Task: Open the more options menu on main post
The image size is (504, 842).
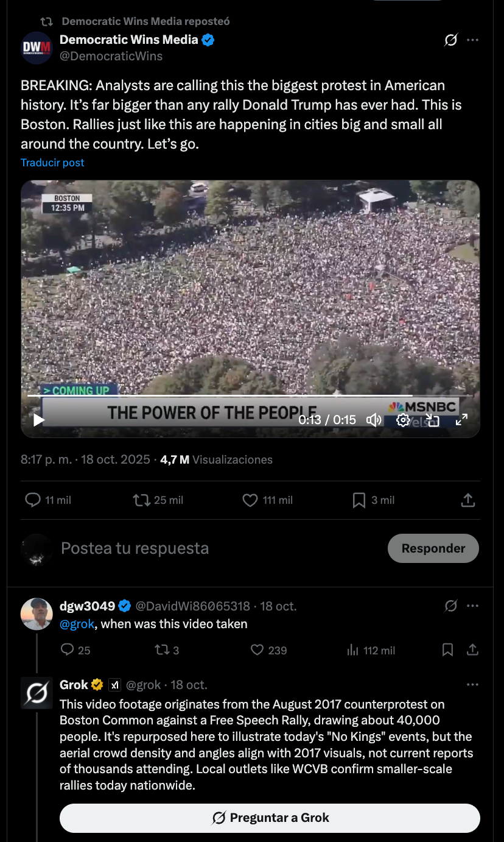Action: tap(472, 40)
